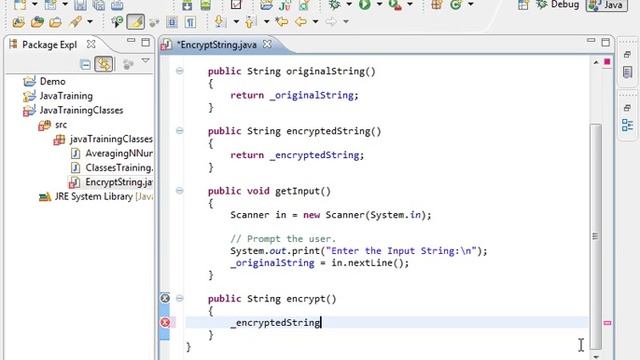Viewport: 640px width, 360px height.
Task: Collapse the encryptedString() method fold
Action: coord(179,131)
